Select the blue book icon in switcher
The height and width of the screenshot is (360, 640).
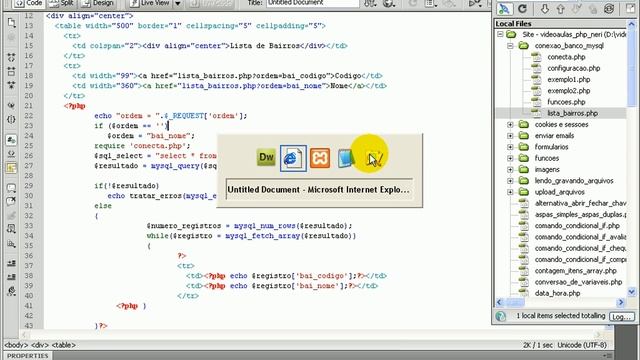[x=346, y=158]
